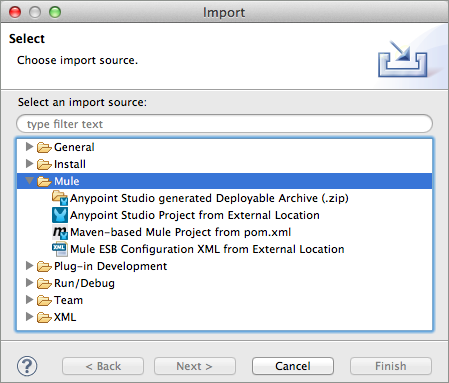Focus the type filter text field
The width and height of the screenshot is (449, 383).
224,124
